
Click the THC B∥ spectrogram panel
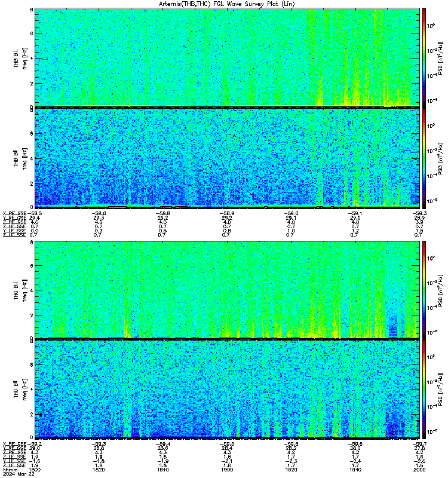point(227,389)
